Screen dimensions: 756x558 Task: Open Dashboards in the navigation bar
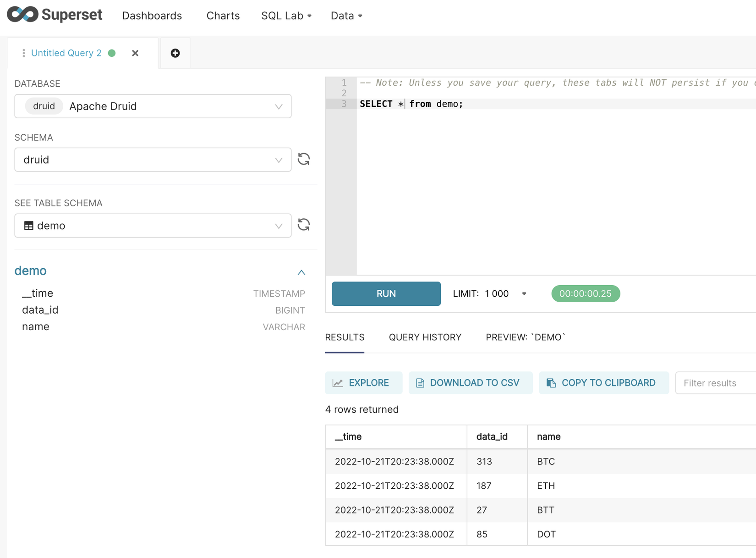(x=152, y=16)
